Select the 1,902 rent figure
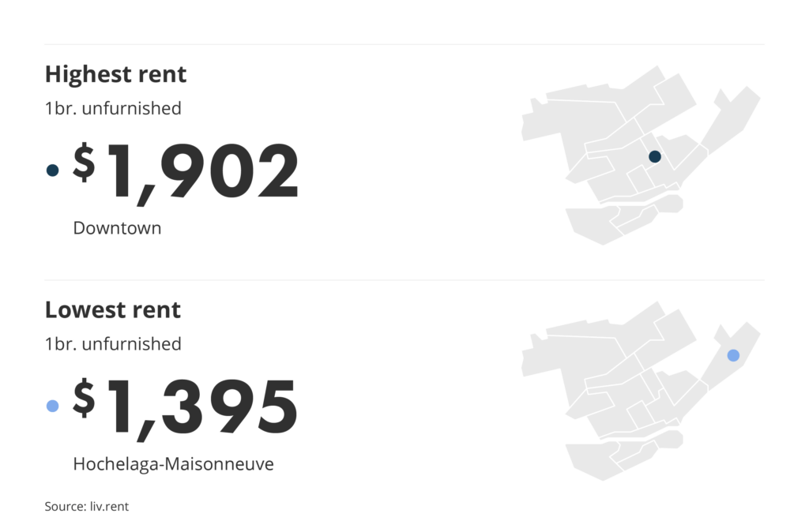809x532 pixels. [203, 171]
